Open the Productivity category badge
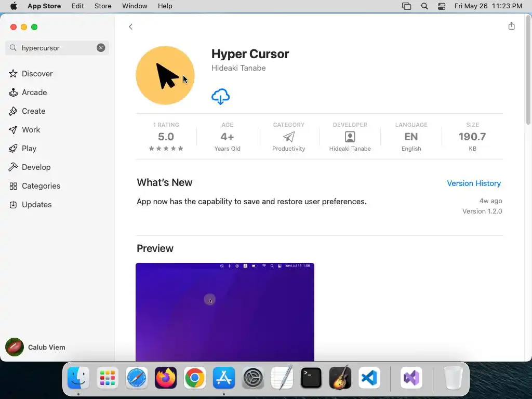The image size is (532, 399). 289,137
